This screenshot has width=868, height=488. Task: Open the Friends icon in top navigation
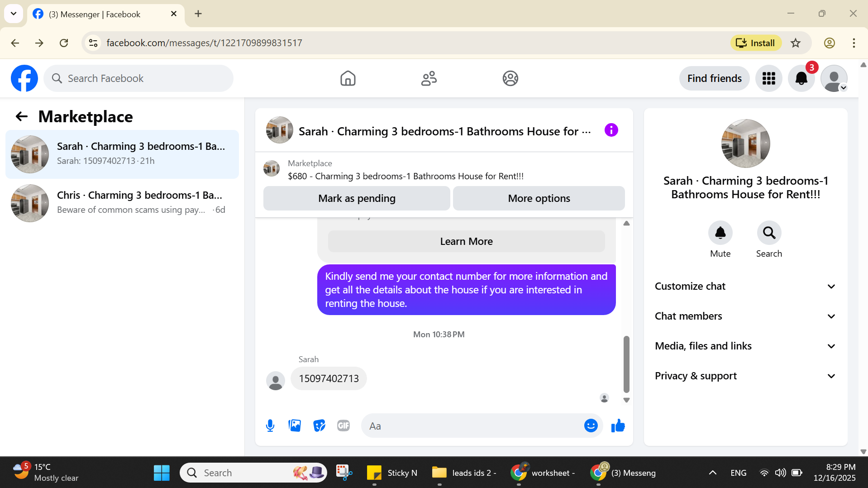pos(429,78)
